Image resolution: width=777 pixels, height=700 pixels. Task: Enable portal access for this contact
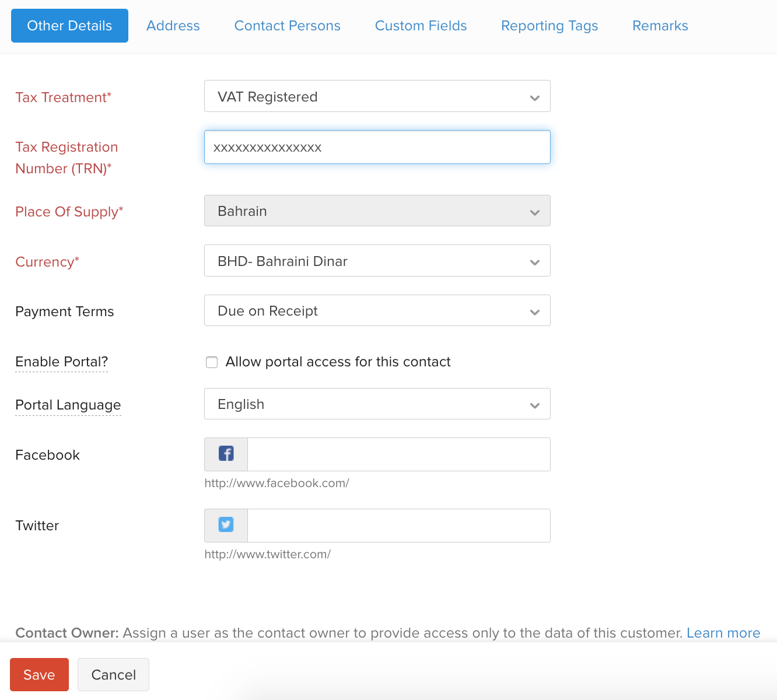pyautogui.click(x=211, y=362)
